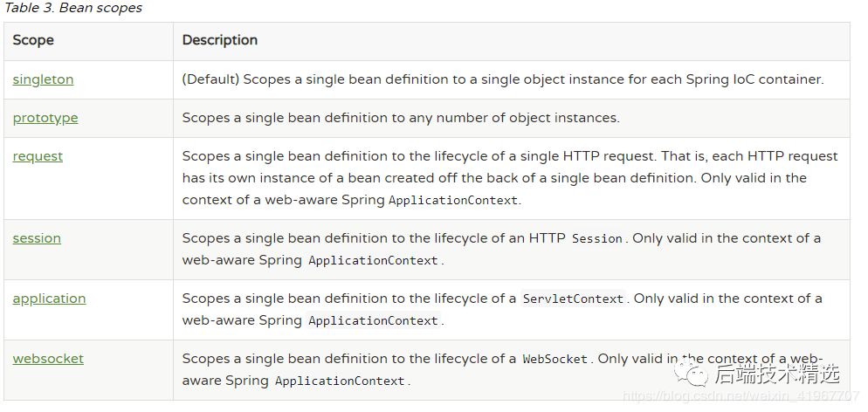The height and width of the screenshot is (412, 868).
Task: Open the singleton scope link
Action: (x=43, y=79)
